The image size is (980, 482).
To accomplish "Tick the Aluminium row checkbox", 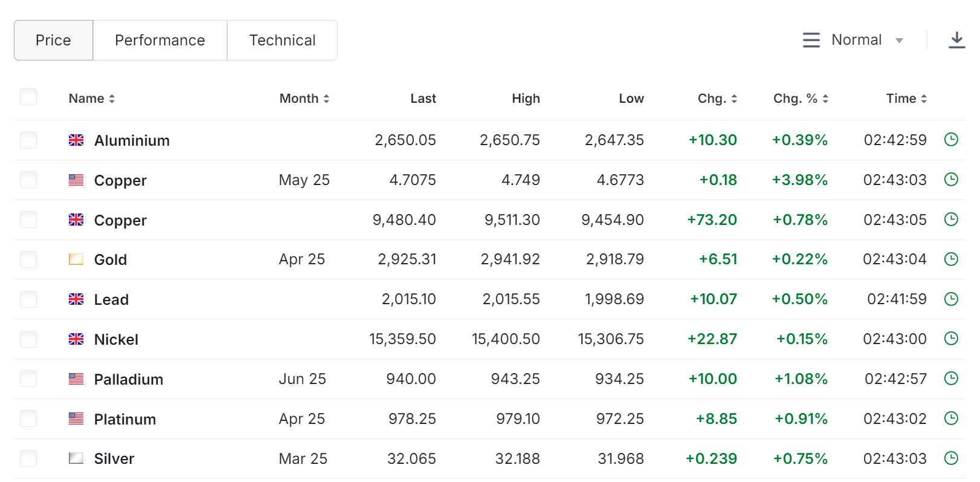I will tap(28, 140).
